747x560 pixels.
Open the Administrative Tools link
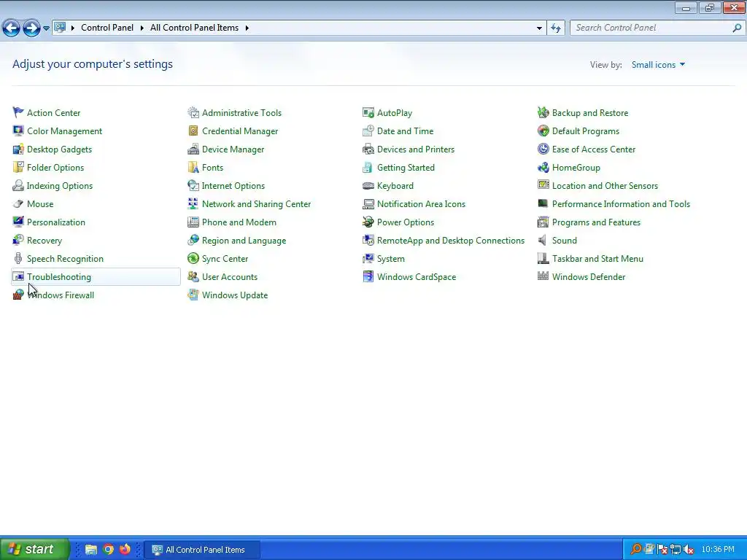tap(241, 113)
